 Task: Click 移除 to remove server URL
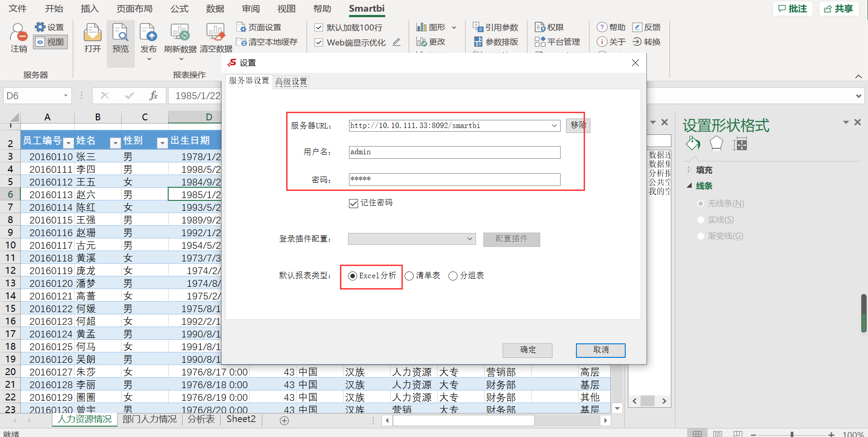pyautogui.click(x=578, y=125)
